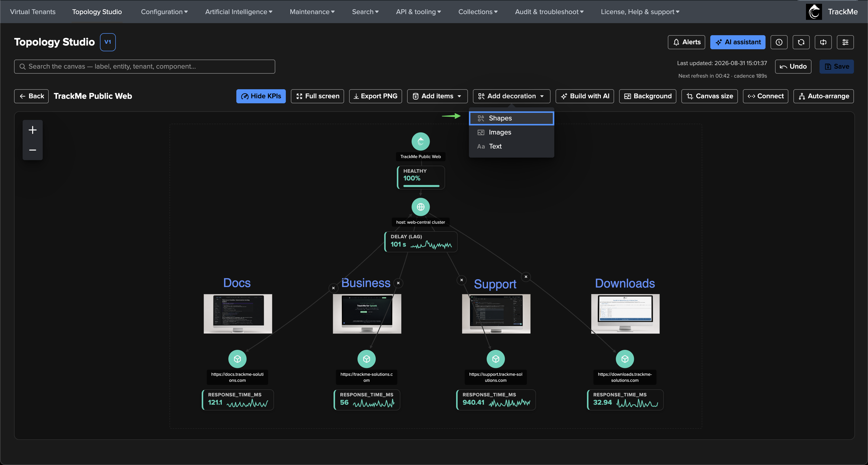Remove edge with x right of Support

coord(526,276)
